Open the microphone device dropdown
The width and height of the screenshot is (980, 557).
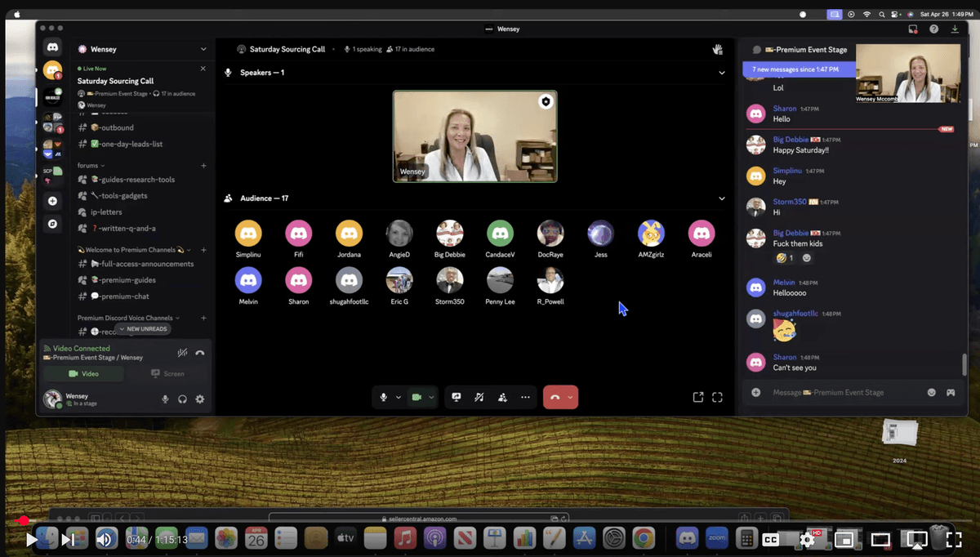[398, 397]
